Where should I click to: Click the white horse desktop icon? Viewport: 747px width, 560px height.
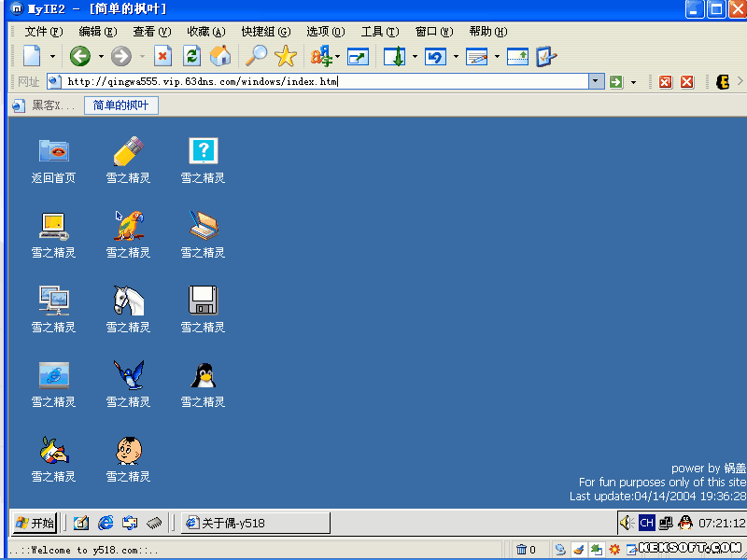pyautogui.click(x=129, y=300)
